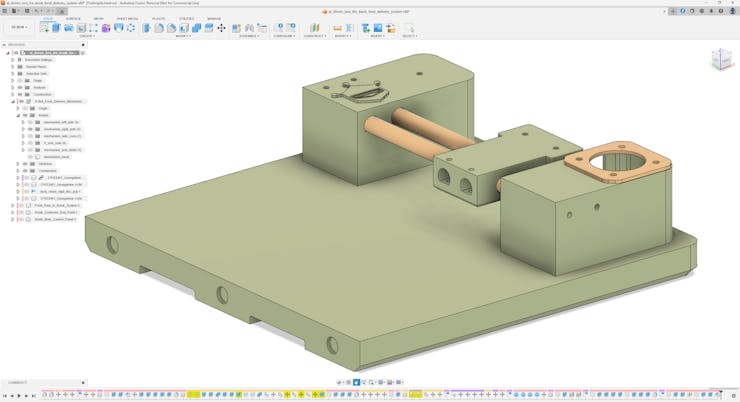Open the Modify dropdown menu label
This screenshot has width=740, height=402.
tap(184, 36)
